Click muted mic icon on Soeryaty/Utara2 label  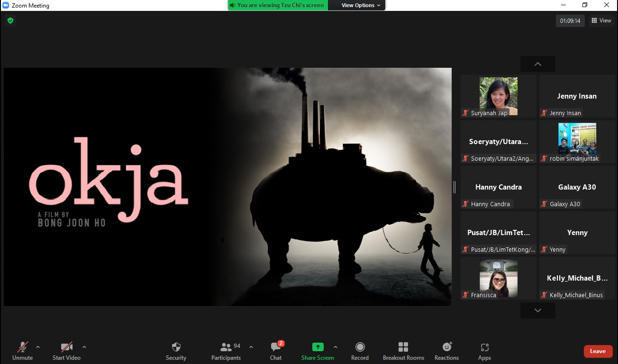pyautogui.click(x=466, y=159)
